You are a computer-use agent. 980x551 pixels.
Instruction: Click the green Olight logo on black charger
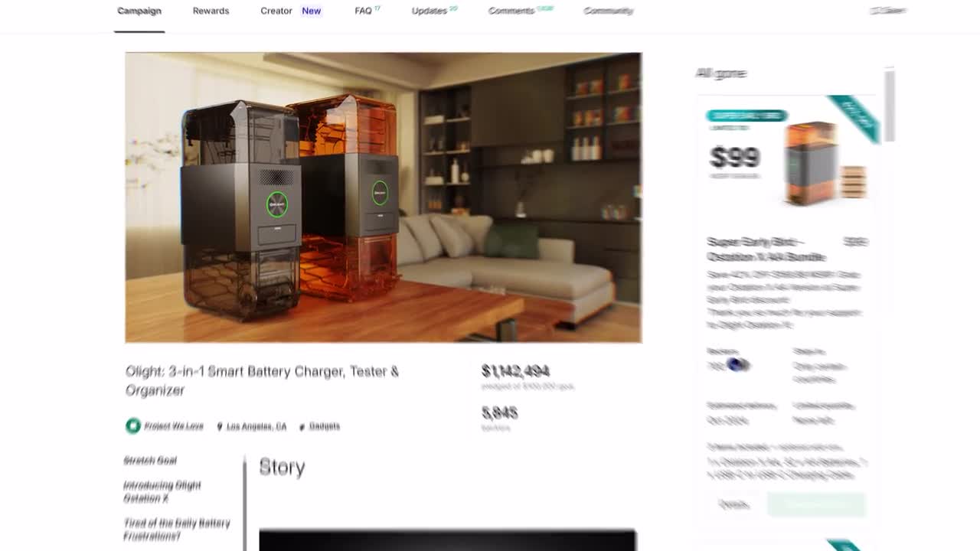(x=277, y=204)
